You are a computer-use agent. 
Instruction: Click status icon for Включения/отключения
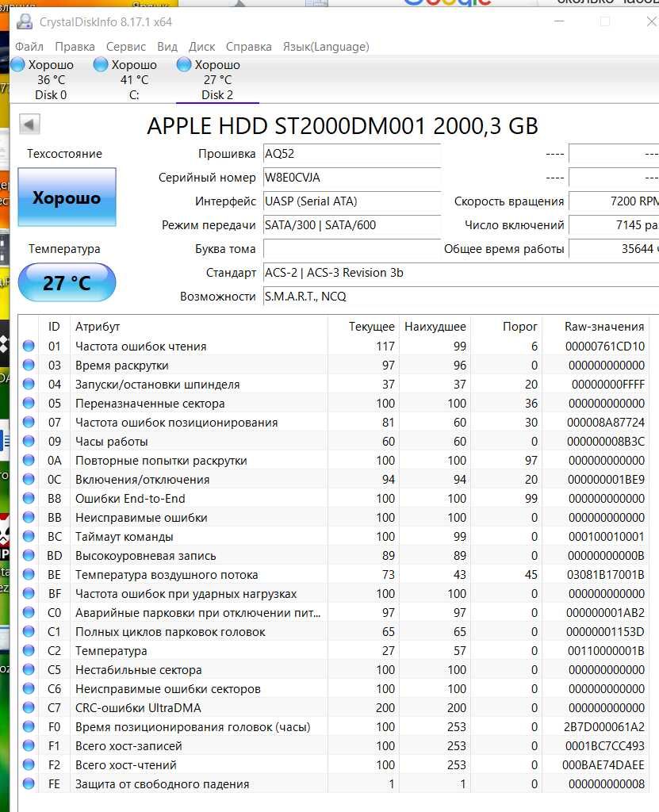[29, 479]
